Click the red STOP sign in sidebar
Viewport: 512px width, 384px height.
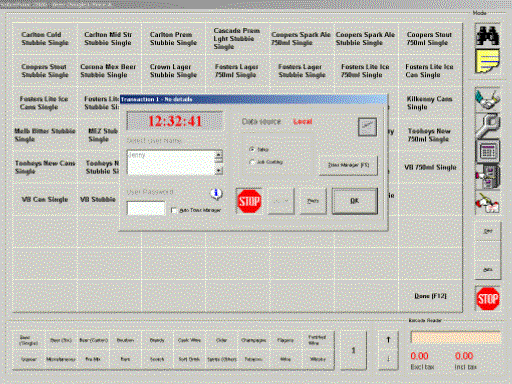pyautogui.click(x=488, y=298)
